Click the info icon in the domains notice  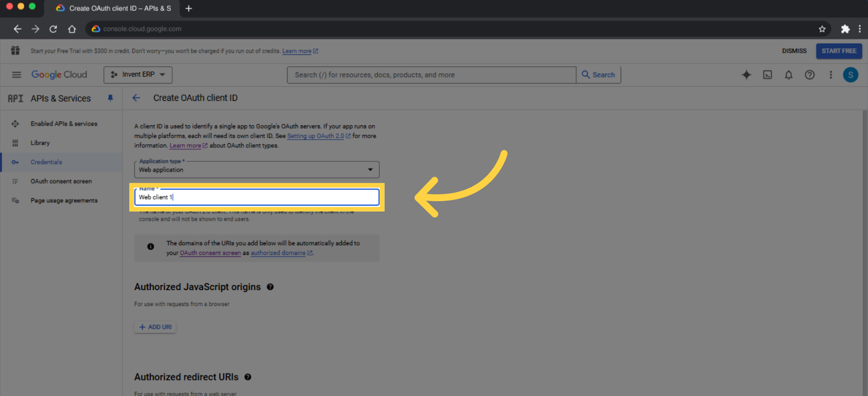tap(151, 246)
